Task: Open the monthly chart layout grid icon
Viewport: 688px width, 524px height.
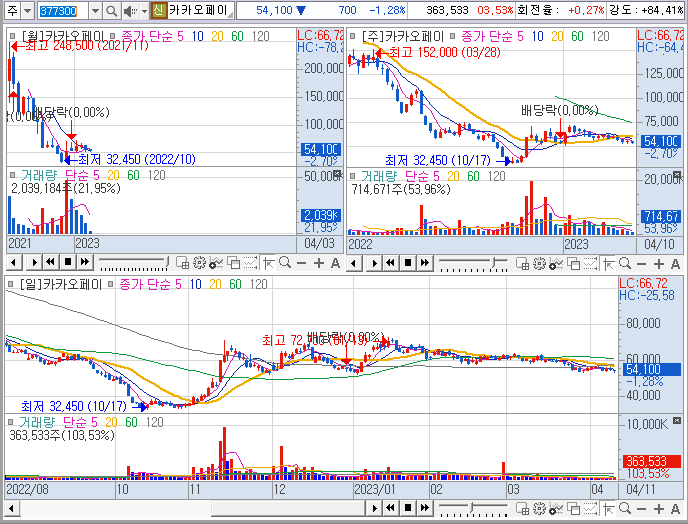Action: pos(182,263)
